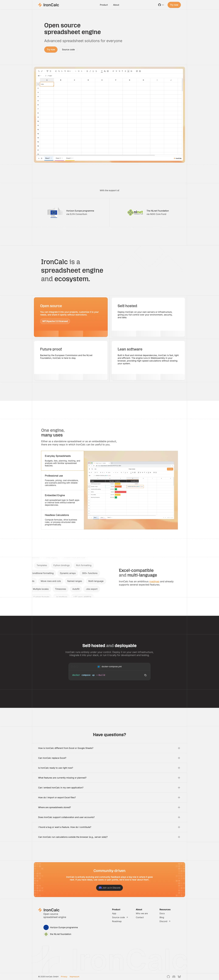Click the euro currency format icon
Image resolution: width=219 pixels, height=980 pixels.
point(56,71)
